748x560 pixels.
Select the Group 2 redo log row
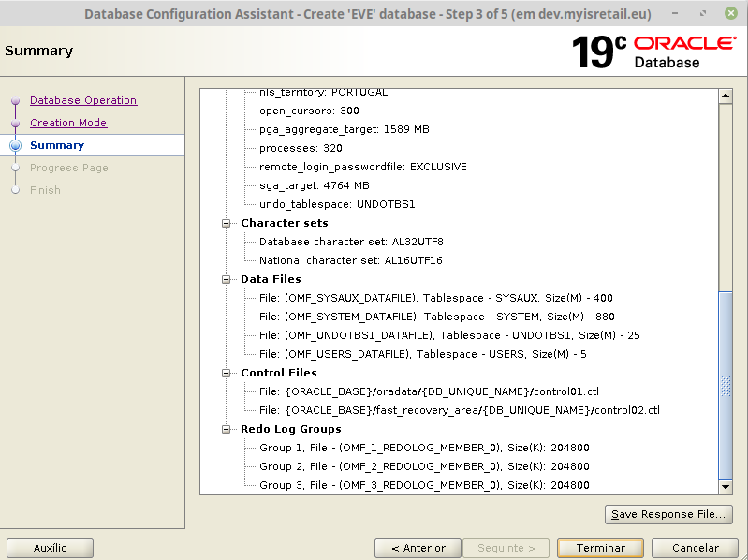(424, 466)
